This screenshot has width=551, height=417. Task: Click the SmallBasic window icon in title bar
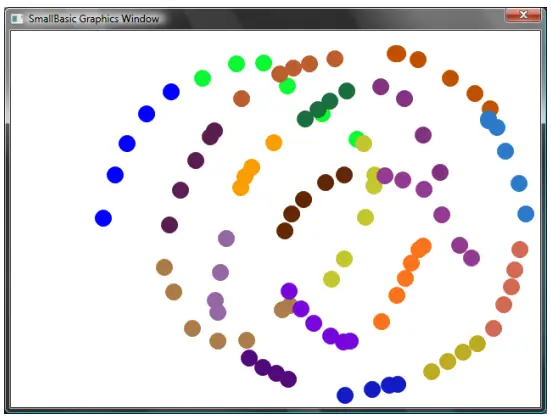(x=17, y=18)
